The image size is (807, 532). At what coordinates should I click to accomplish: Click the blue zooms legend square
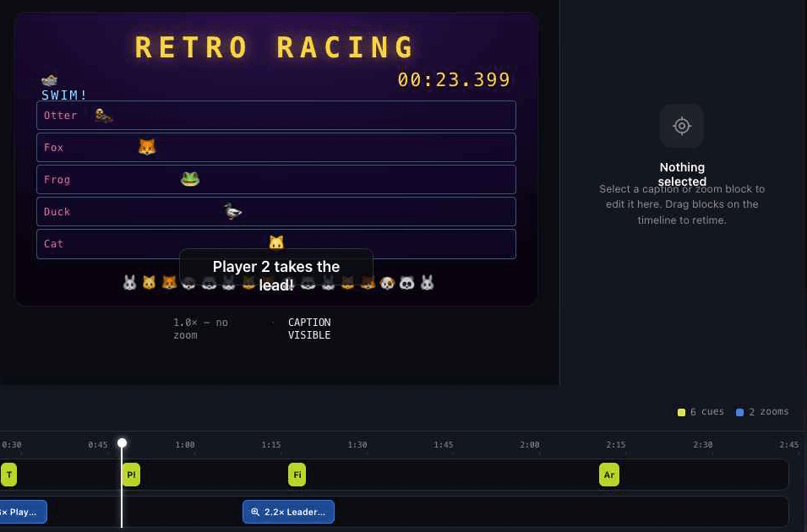click(x=739, y=412)
